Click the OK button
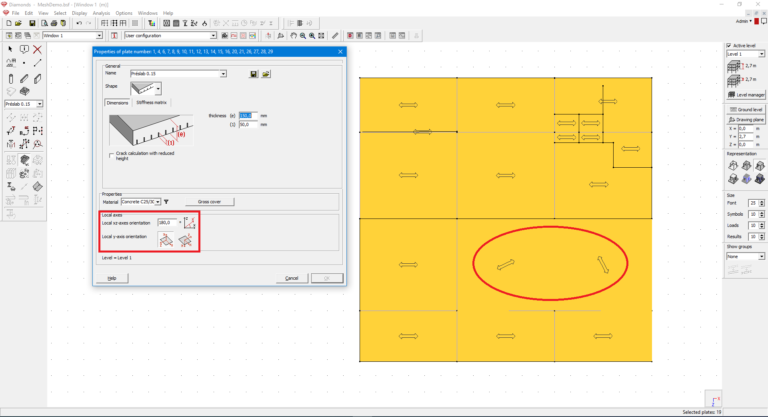This screenshot has height=417, width=768. click(327, 278)
